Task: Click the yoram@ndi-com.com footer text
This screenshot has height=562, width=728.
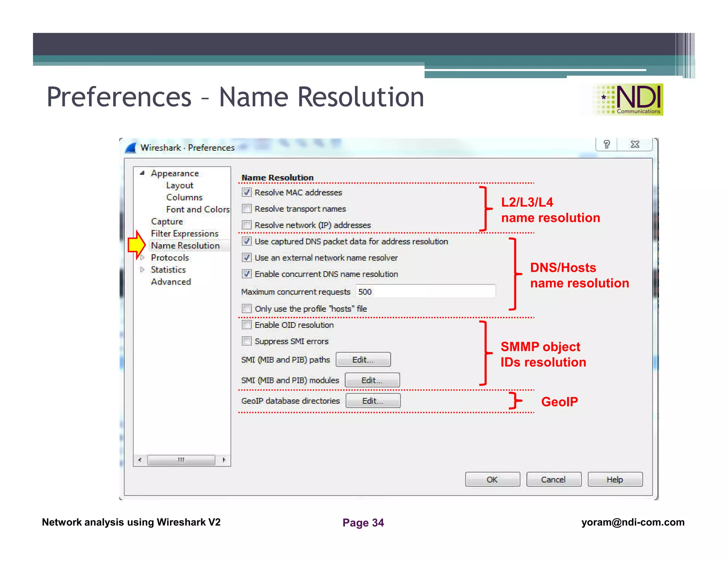Action: [633, 522]
